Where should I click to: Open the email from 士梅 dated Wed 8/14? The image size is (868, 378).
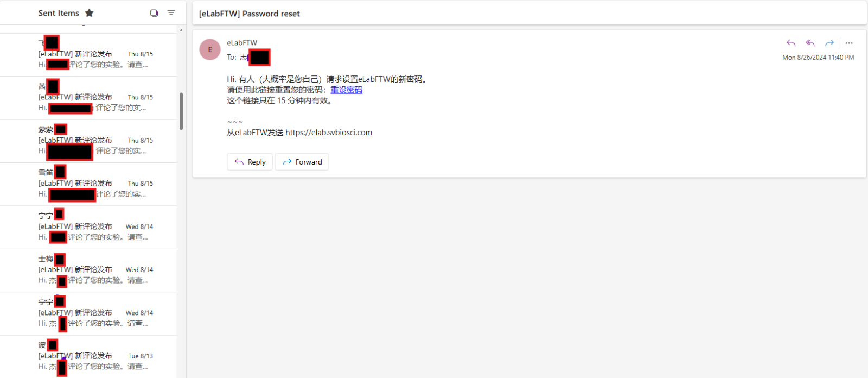tap(88, 270)
